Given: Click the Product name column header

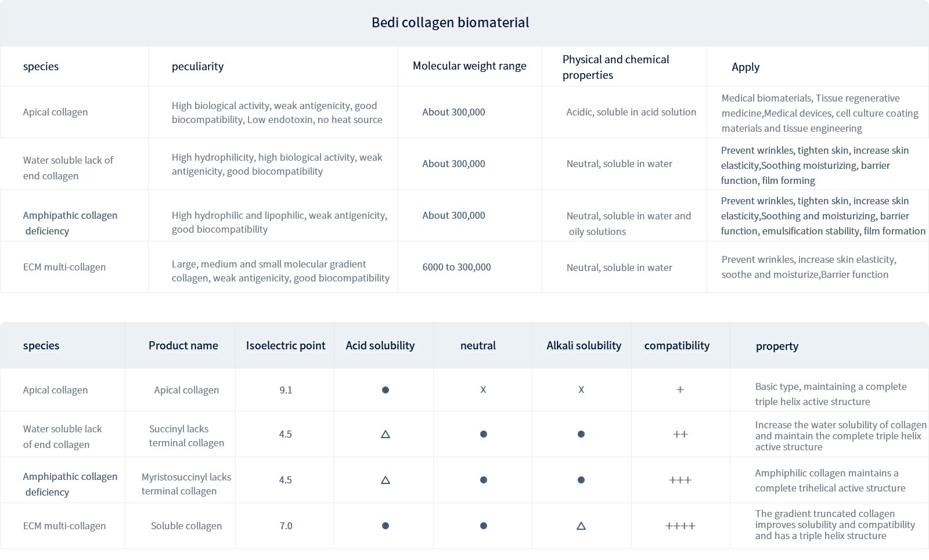Looking at the screenshot, I should pos(183,346).
